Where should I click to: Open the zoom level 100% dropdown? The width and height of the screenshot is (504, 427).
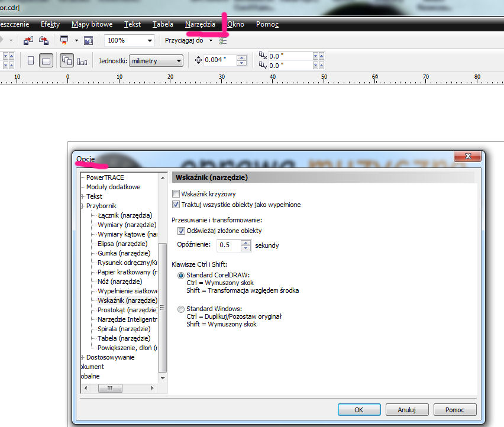tap(150, 41)
